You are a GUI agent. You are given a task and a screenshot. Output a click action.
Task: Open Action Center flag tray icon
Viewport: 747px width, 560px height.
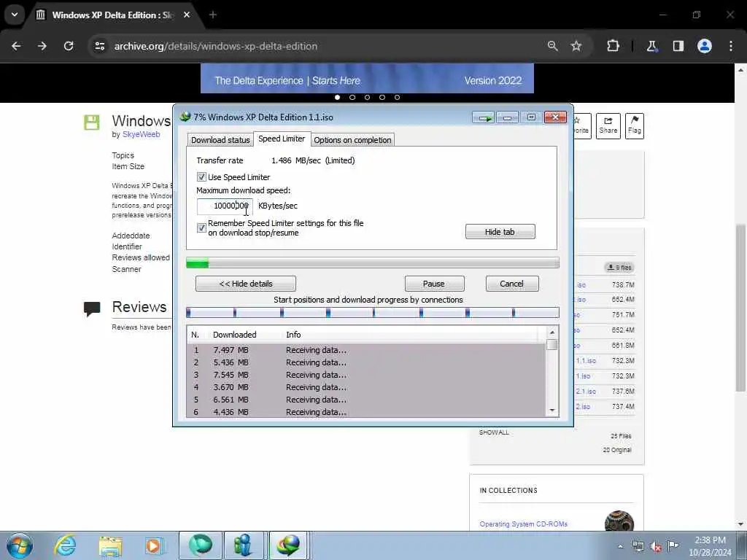coord(673,546)
